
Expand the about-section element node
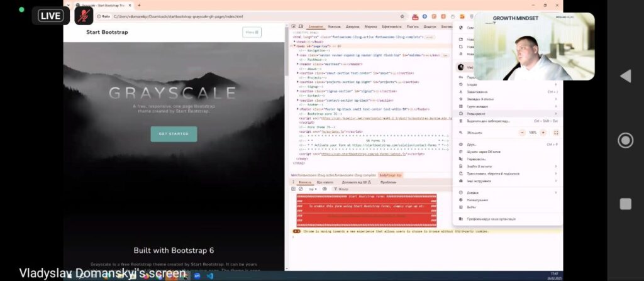click(x=297, y=73)
